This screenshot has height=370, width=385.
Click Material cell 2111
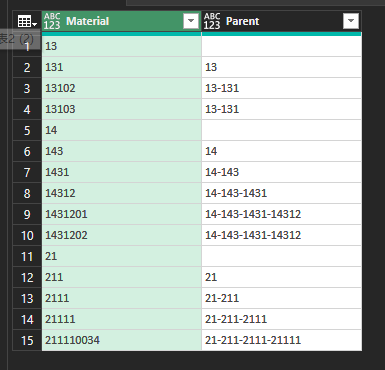(122, 298)
